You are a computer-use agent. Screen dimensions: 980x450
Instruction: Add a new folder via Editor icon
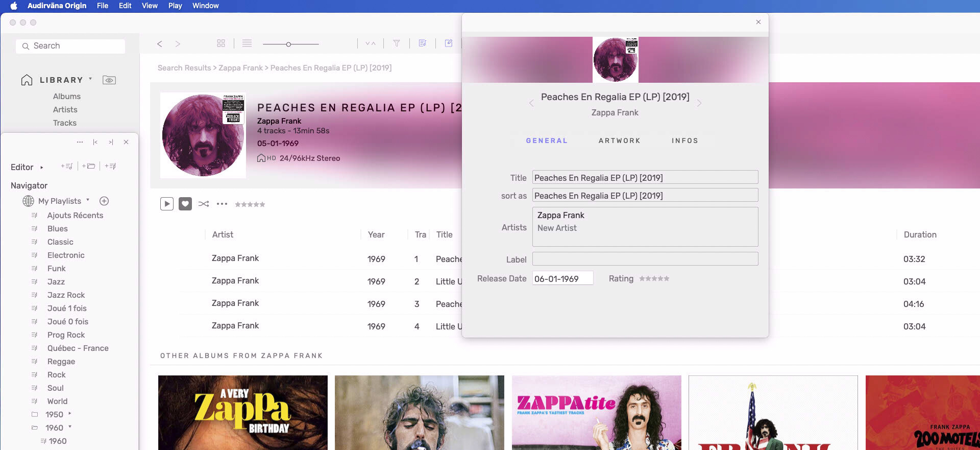(x=88, y=166)
